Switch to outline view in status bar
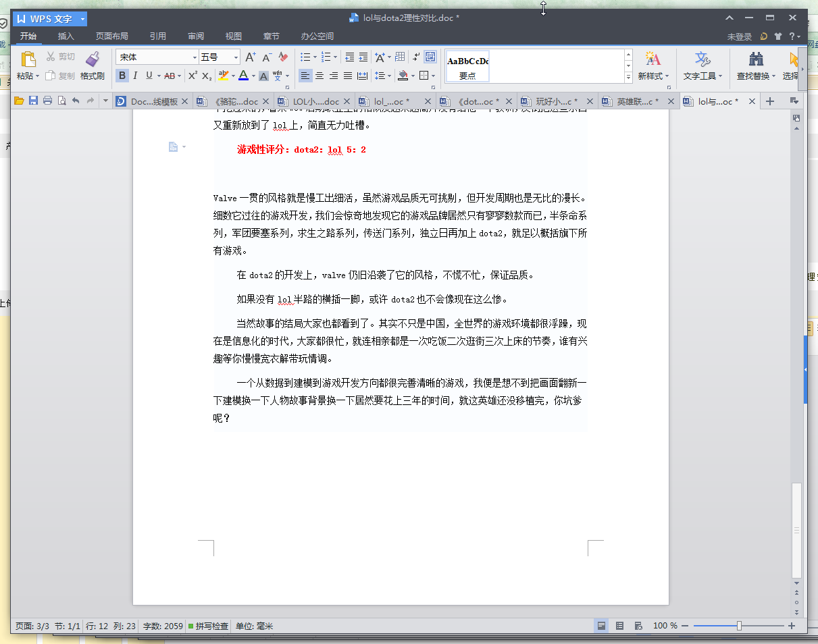Image resolution: width=818 pixels, height=644 pixels. point(619,626)
